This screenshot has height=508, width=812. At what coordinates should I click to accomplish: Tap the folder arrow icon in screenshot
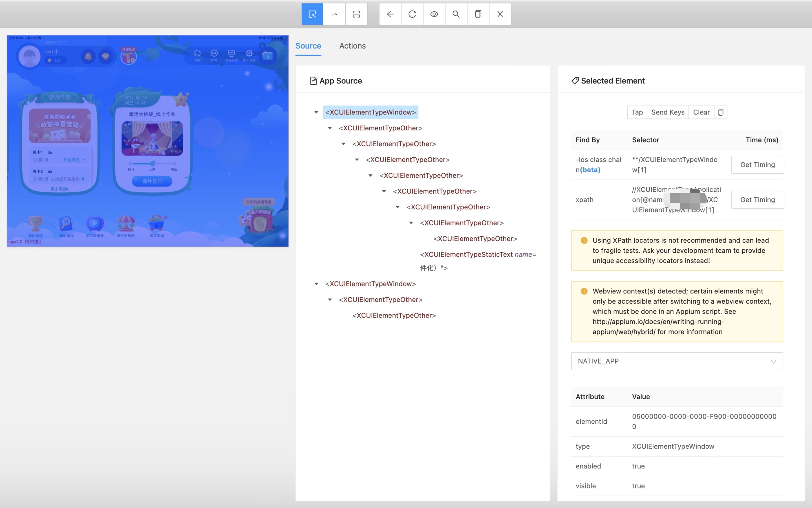point(267,56)
